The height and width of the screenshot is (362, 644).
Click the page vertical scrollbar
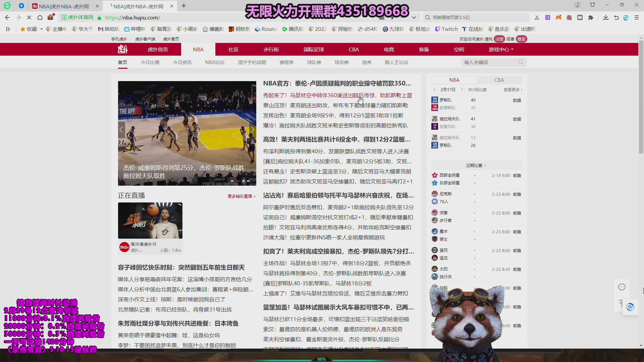[641, 97]
